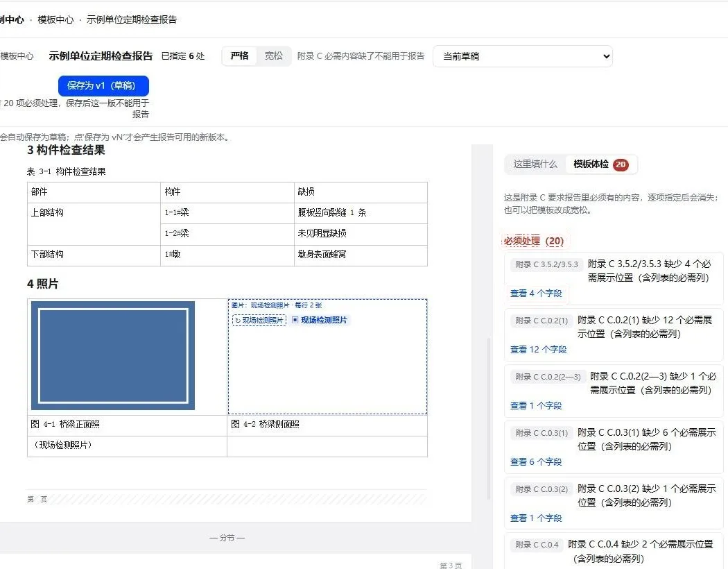728x569 pixels.
Task: Open the 查看 4 个字段 link
Action: [x=536, y=293]
